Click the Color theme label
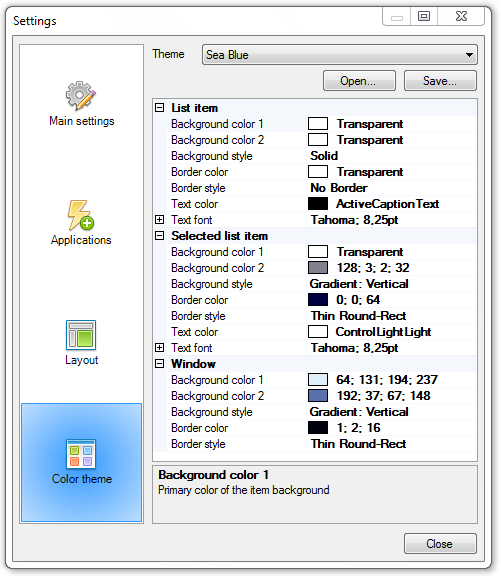Viewport: 501px width, 576px height. [82, 479]
